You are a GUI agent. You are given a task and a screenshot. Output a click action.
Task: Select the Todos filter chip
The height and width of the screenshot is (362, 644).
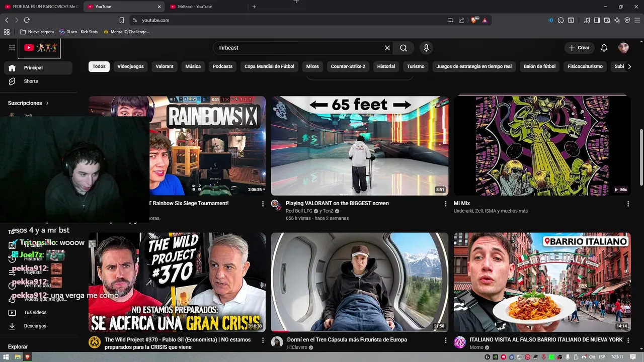(x=99, y=66)
